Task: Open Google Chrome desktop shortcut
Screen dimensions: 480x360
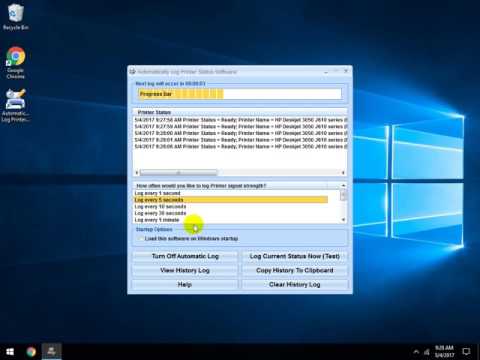Action: 15,63
